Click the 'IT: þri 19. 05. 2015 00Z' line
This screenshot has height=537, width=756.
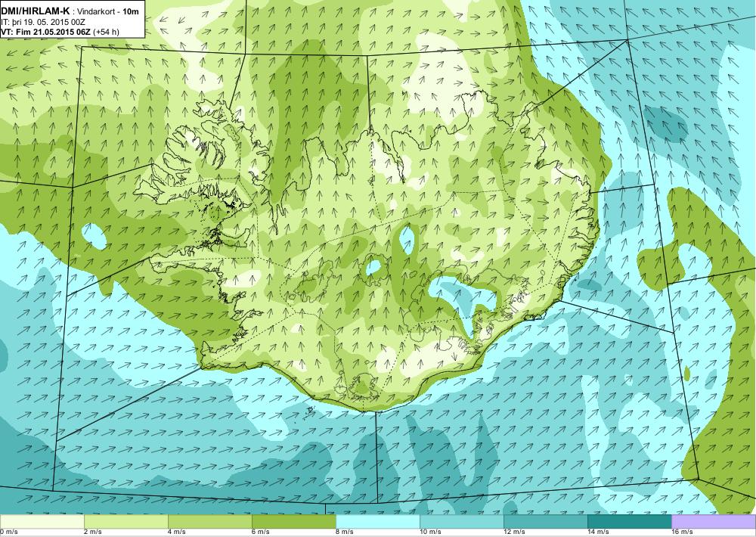point(42,22)
